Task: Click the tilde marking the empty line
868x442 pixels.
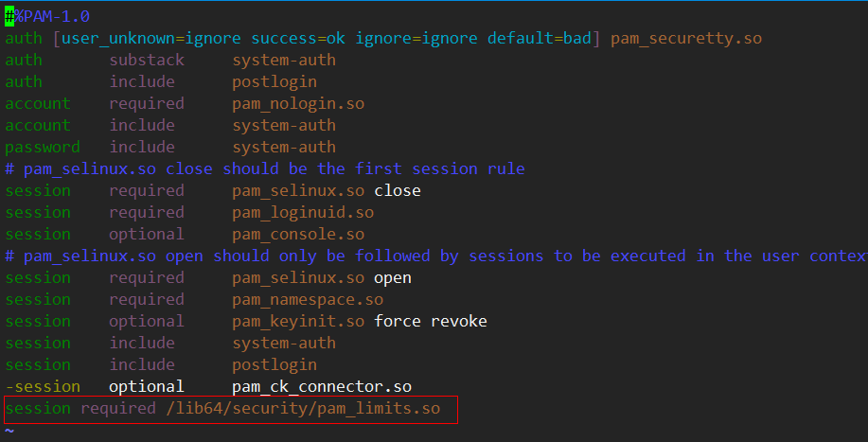Action: point(9,431)
